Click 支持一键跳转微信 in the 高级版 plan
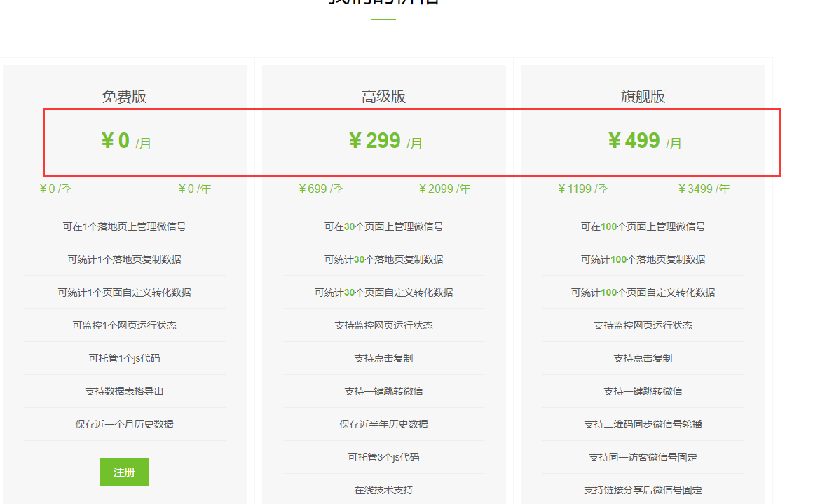Screen dimensions: 820x504 tap(384, 391)
